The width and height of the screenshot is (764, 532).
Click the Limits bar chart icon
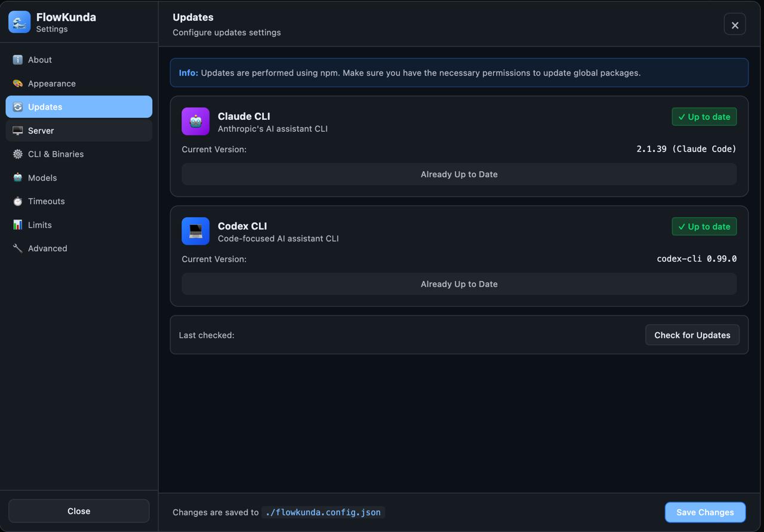tap(18, 225)
